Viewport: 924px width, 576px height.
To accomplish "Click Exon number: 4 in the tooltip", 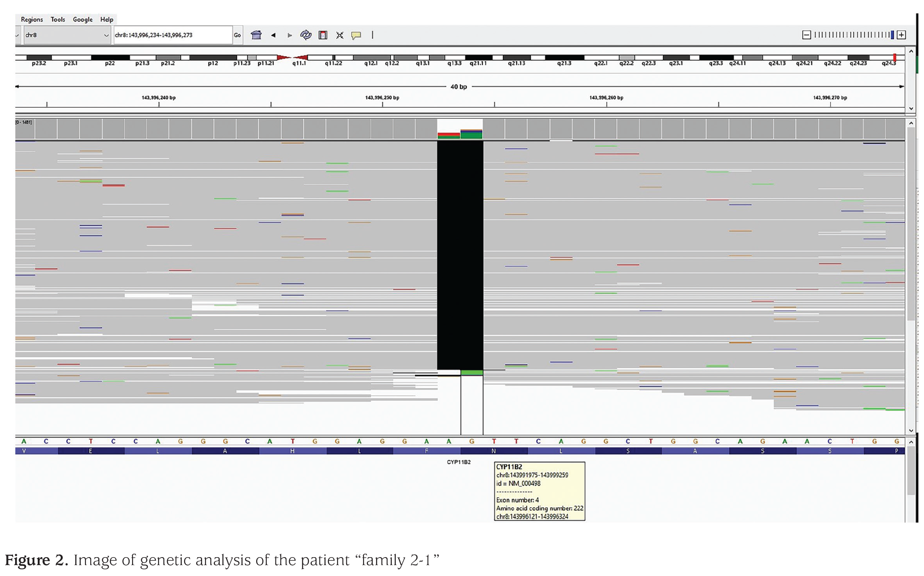I will 517,500.
